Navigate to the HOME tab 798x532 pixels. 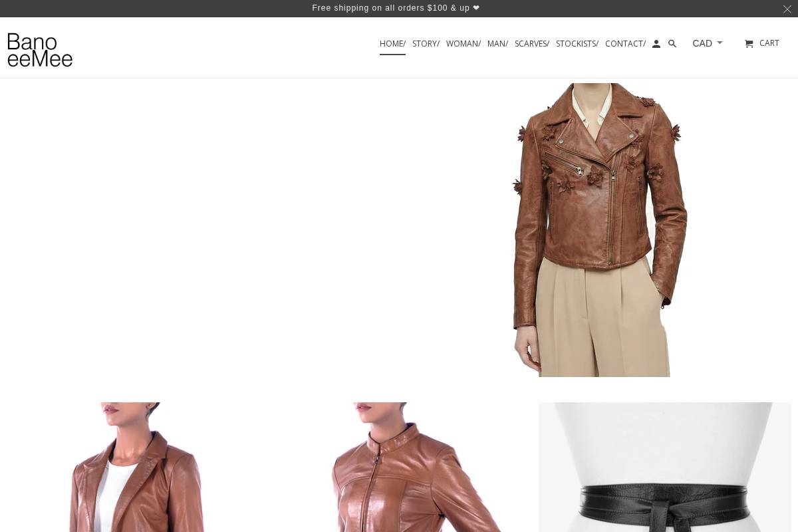coord(392,43)
